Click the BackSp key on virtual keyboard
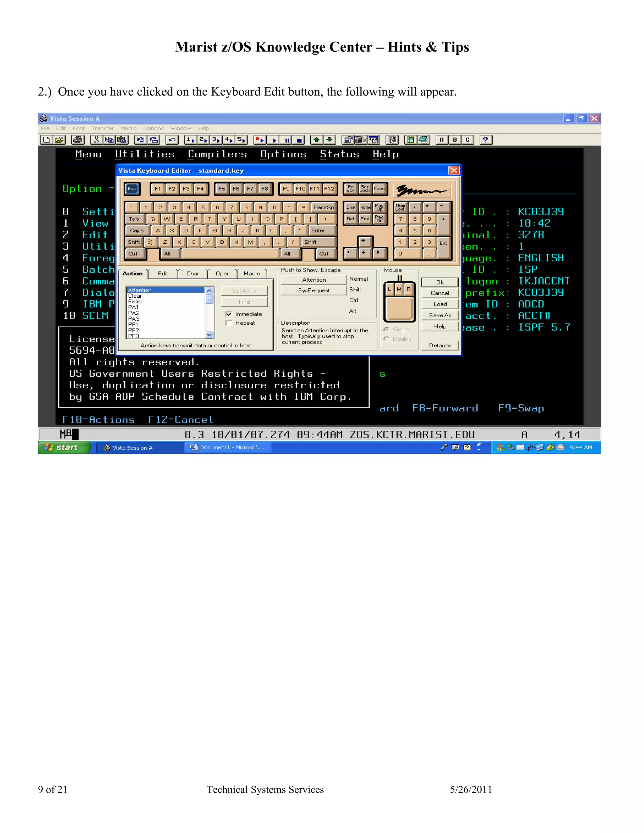This screenshot has width=644, height=833. tap(324, 207)
